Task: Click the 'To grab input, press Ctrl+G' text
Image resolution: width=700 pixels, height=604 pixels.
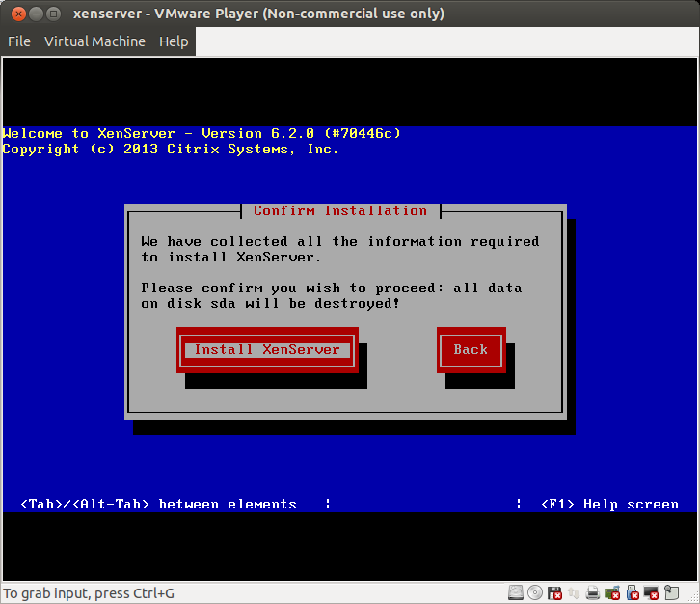Action: [89, 593]
